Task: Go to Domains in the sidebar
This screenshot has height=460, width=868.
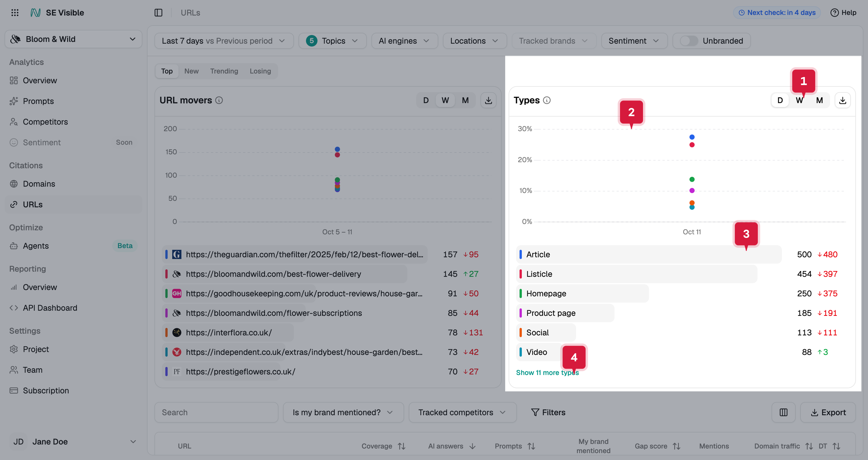Action: (x=39, y=184)
